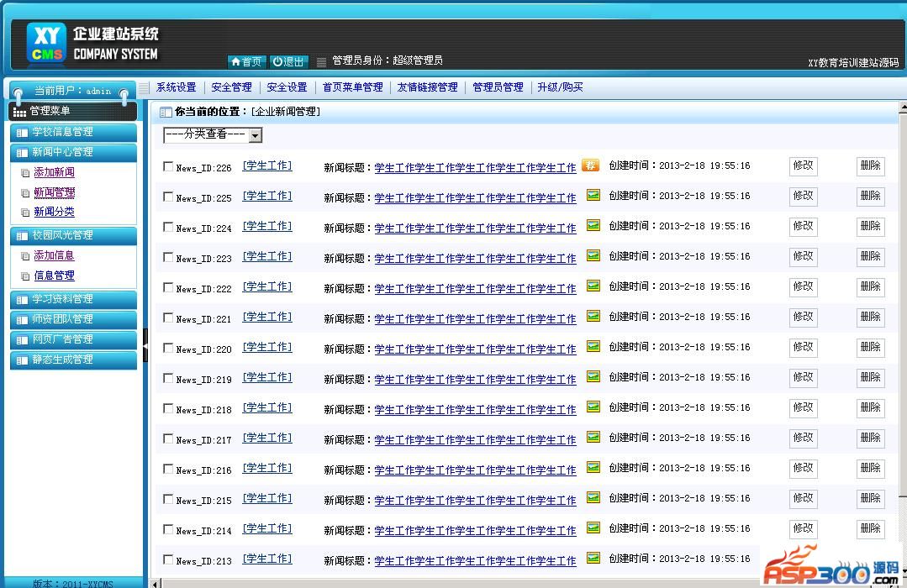Open the 添加新闻 sidebar link
Viewport: 907px width, 588px height.
click(x=54, y=172)
